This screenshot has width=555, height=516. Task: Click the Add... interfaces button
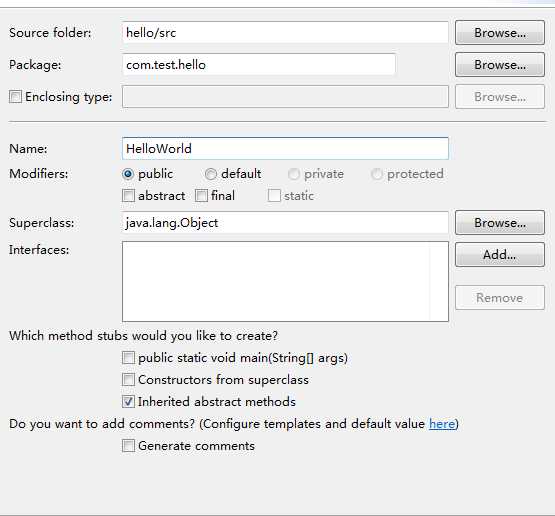(x=499, y=254)
